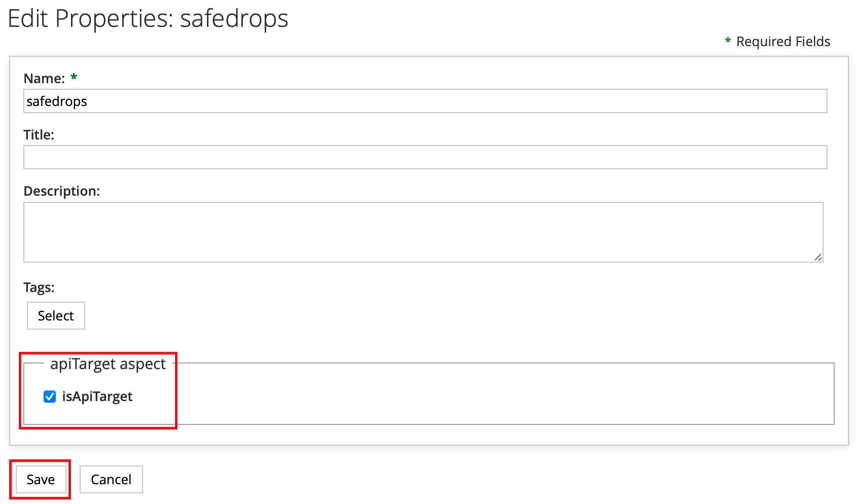
Task: Focus the empty Title input field
Action: tap(425, 157)
